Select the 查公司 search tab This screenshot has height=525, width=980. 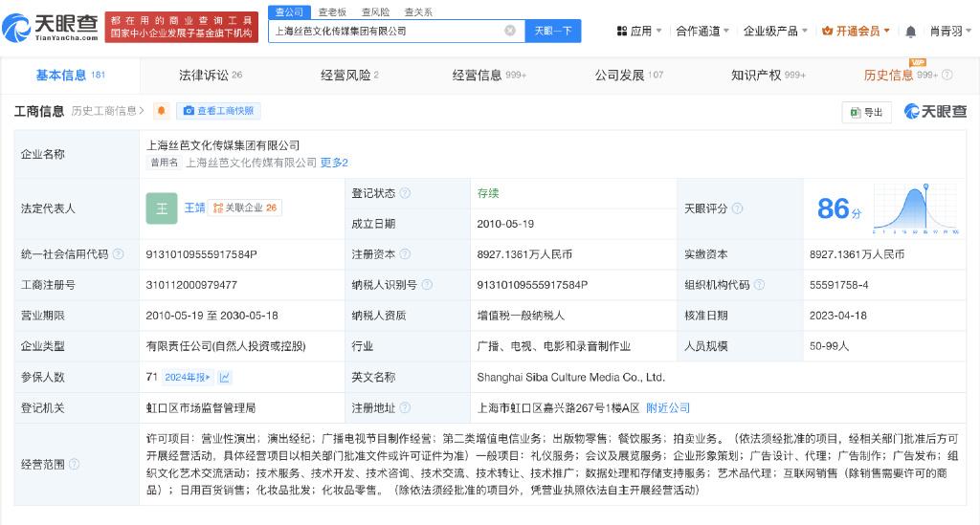289,11
